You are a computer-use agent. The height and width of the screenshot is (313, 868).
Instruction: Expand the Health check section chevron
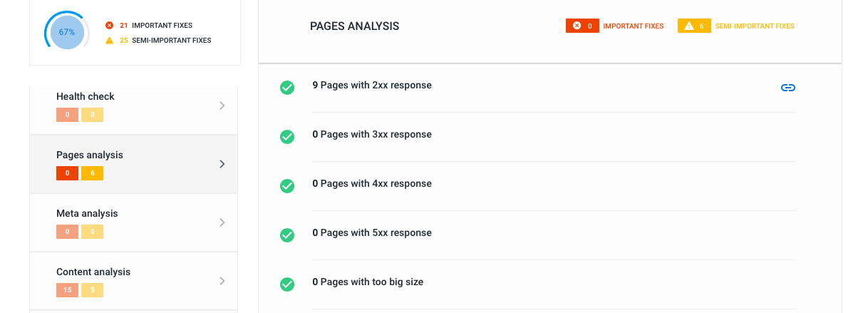point(222,106)
